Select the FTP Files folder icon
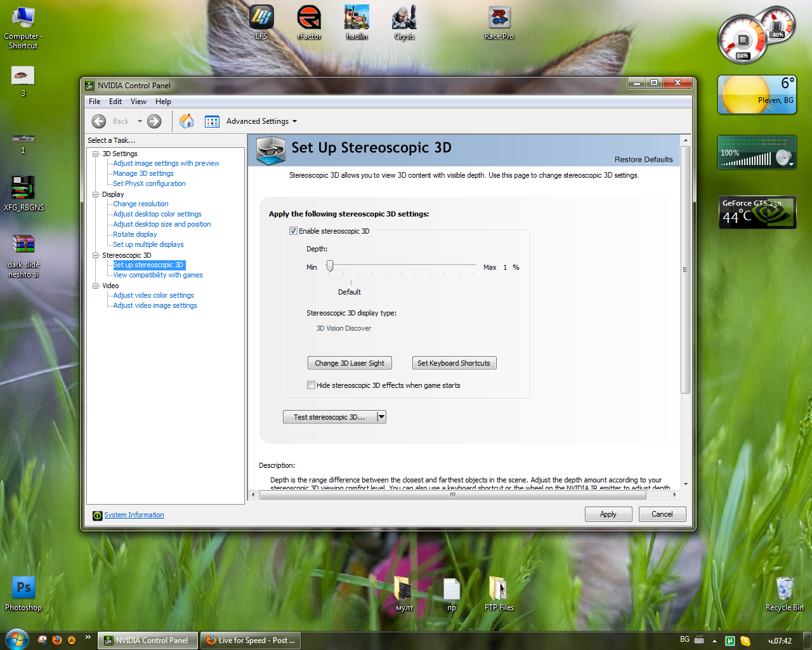 [499, 594]
